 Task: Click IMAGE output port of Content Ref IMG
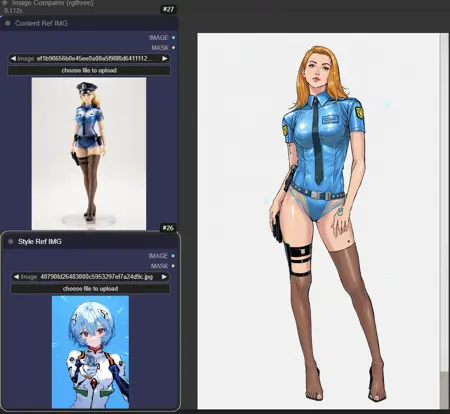173,38
